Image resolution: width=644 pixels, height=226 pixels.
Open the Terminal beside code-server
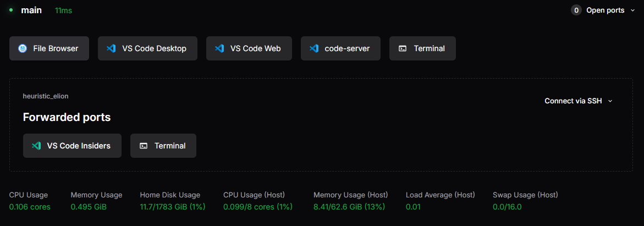point(422,48)
